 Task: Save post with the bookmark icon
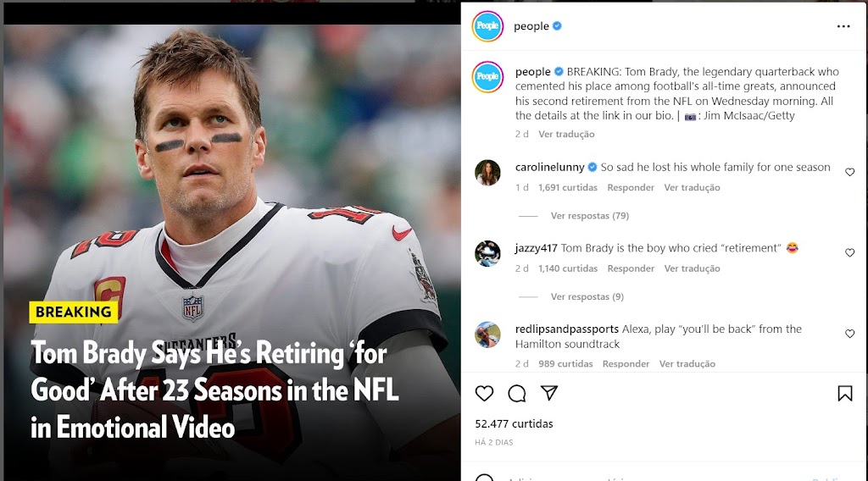(x=845, y=393)
